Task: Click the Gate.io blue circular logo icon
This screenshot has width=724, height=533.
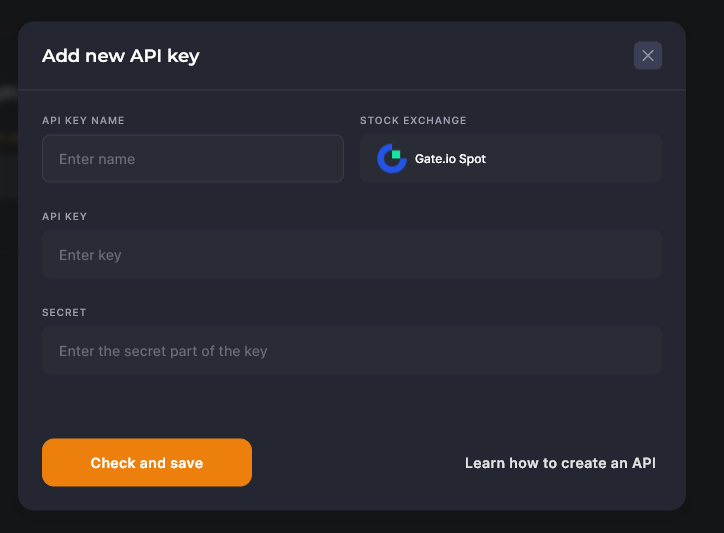Action: (392, 158)
